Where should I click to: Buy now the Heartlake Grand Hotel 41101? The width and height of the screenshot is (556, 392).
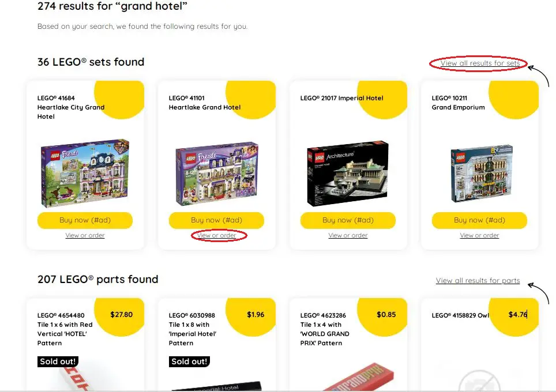pos(216,220)
